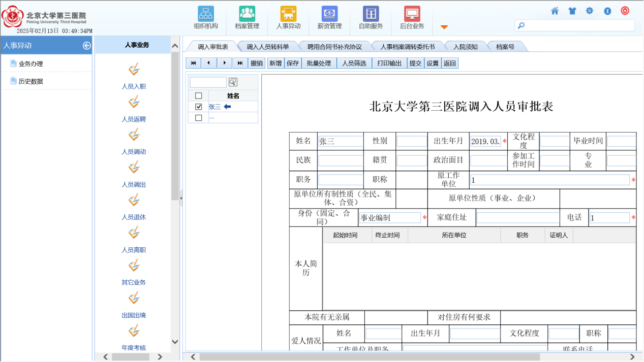This screenshot has width=644, height=362.
Task: Switch to the 调入人员转科单 tab
Action: (267, 47)
